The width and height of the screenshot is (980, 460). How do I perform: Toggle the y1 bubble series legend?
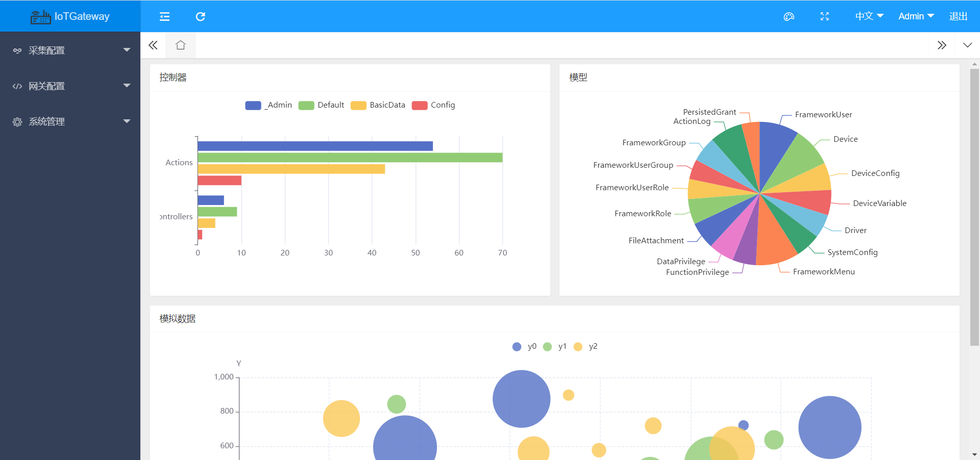pos(555,346)
